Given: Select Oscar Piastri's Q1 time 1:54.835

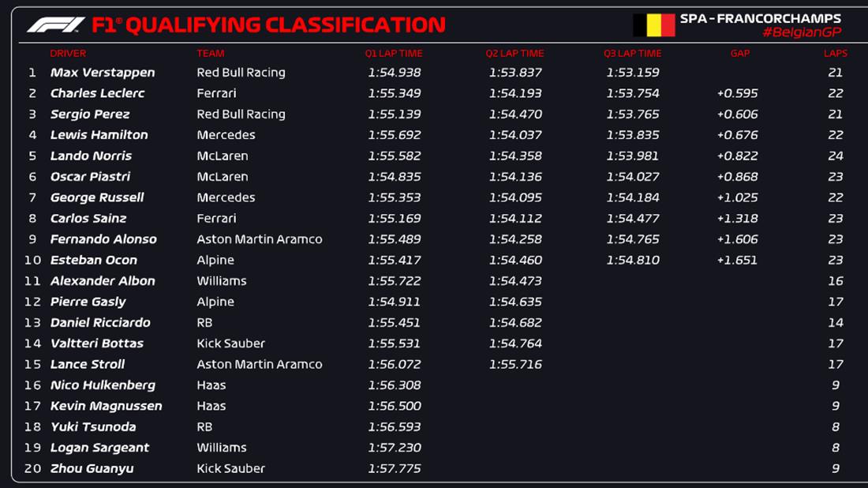Looking at the screenshot, I should click(394, 177).
